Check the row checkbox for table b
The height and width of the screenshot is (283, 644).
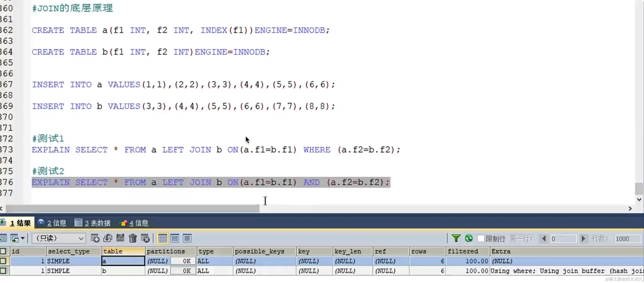tap(3, 271)
